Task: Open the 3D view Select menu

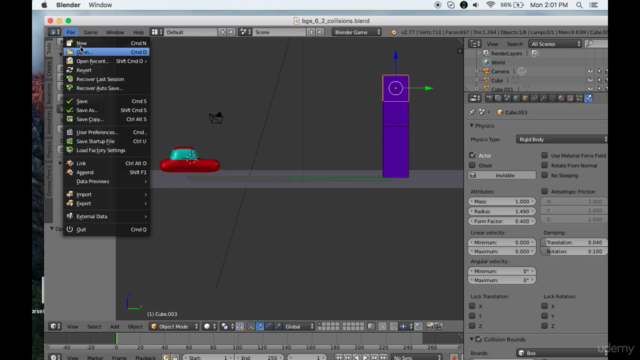Action: [94, 327]
